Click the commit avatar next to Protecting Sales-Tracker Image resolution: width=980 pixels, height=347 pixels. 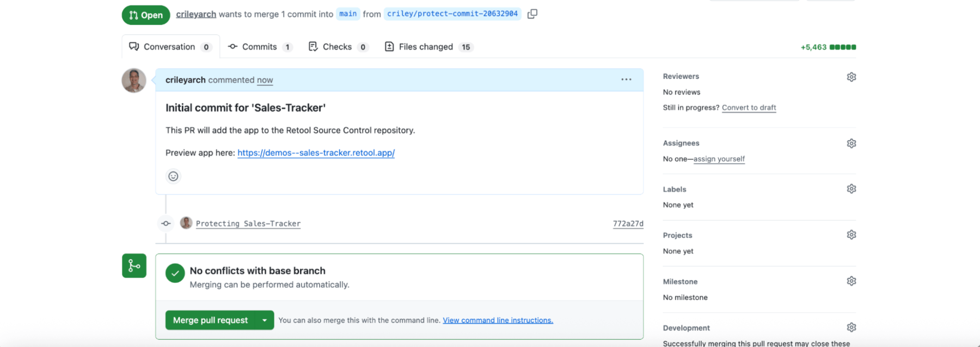[x=186, y=223]
